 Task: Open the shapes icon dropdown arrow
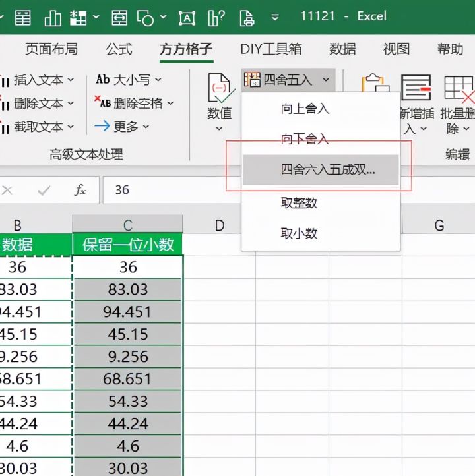coord(164,17)
